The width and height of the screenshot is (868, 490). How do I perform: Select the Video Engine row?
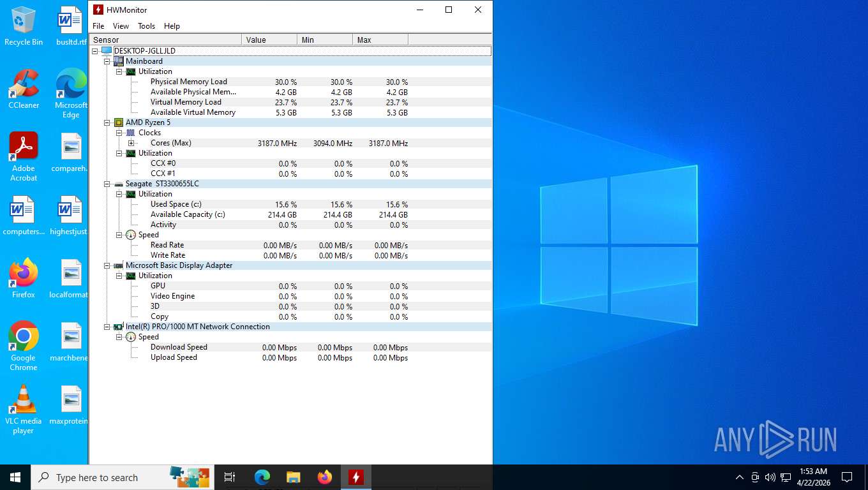[x=291, y=296]
